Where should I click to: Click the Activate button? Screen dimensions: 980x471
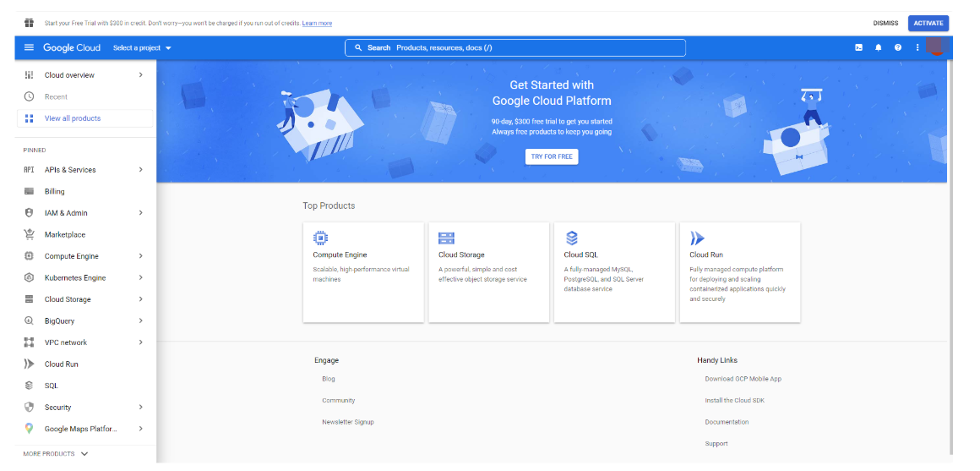tap(928, 24)
